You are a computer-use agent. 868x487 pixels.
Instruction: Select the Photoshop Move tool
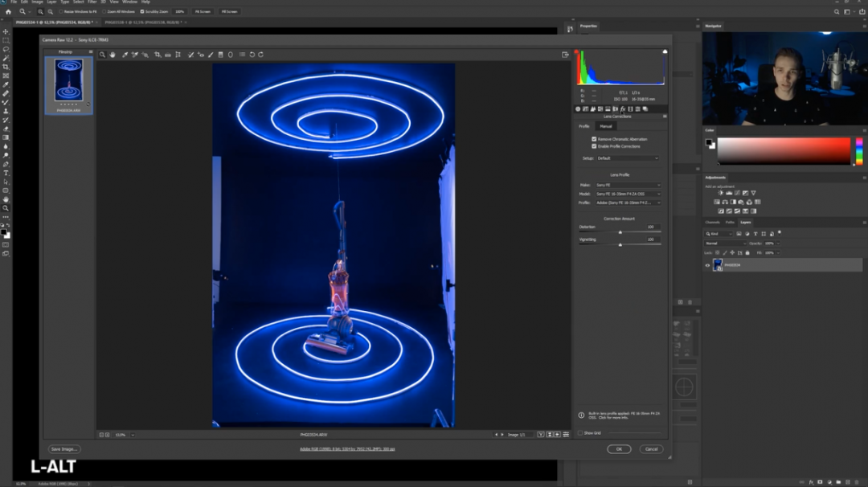[x=6, y=31]
